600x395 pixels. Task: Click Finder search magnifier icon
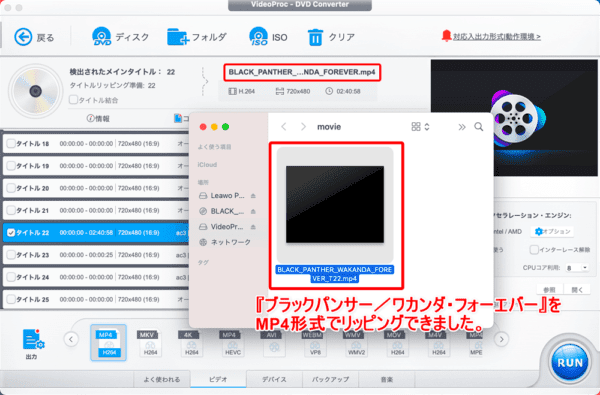point(478,127)
